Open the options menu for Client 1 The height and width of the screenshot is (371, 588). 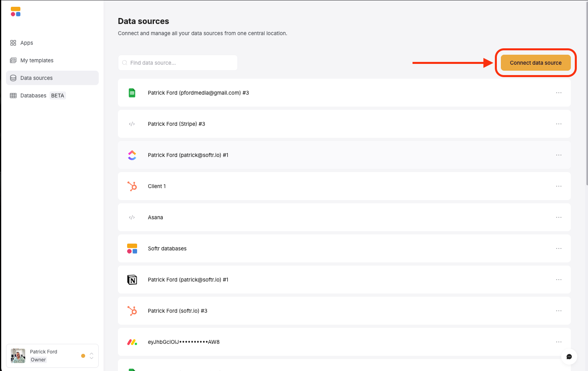[558, 186]
